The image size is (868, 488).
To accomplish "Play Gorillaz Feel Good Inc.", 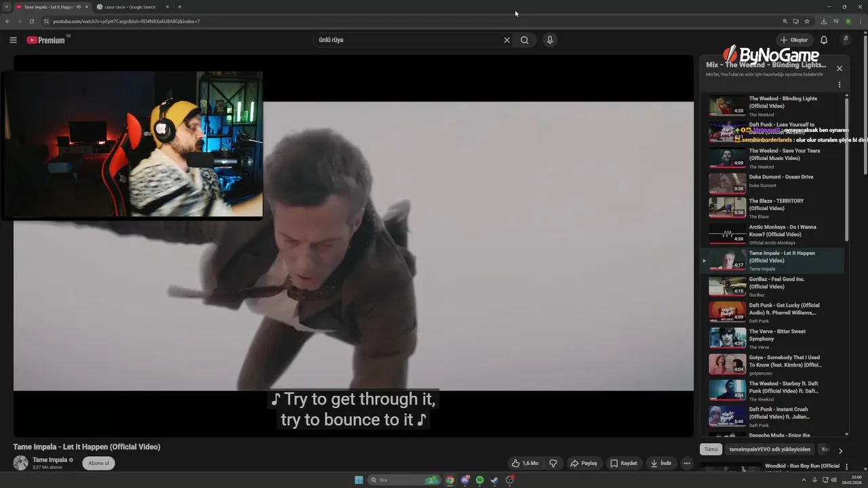I will 772,287.
